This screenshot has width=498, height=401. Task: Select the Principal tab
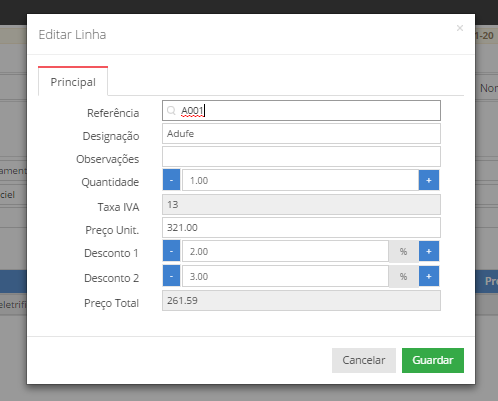73,82
